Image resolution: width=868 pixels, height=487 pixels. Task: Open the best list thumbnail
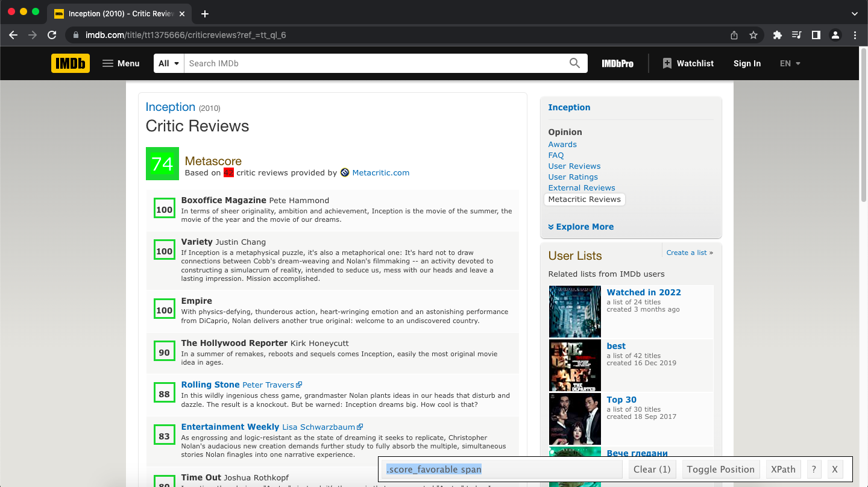(x=575, y=365)
